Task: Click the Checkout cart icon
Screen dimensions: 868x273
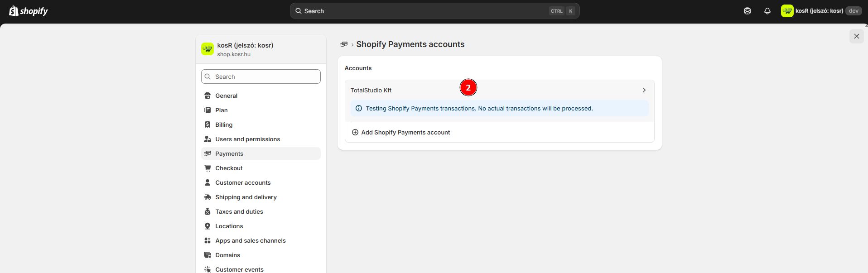Action: (207, 168)
